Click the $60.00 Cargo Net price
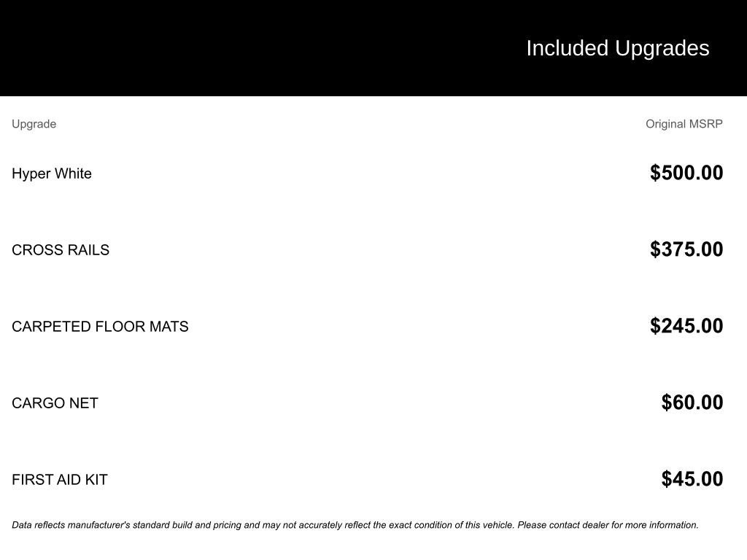The width and height of the screenshot is (747, 560). click(692, 402)
